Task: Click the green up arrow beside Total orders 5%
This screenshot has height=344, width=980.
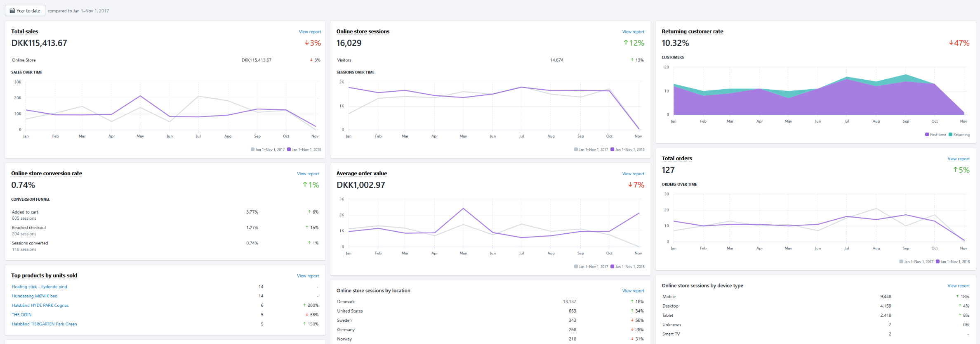Action: [x=955, y=170]
